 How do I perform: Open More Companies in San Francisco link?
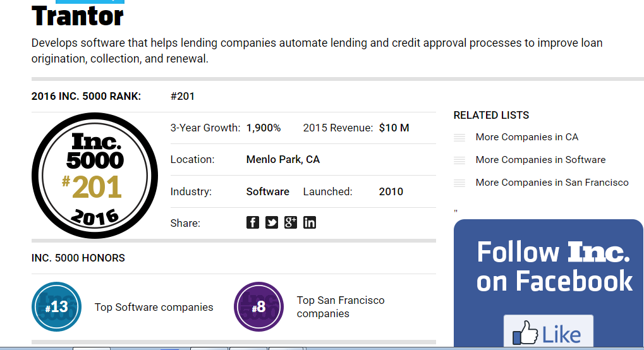(x=552, y=183)
